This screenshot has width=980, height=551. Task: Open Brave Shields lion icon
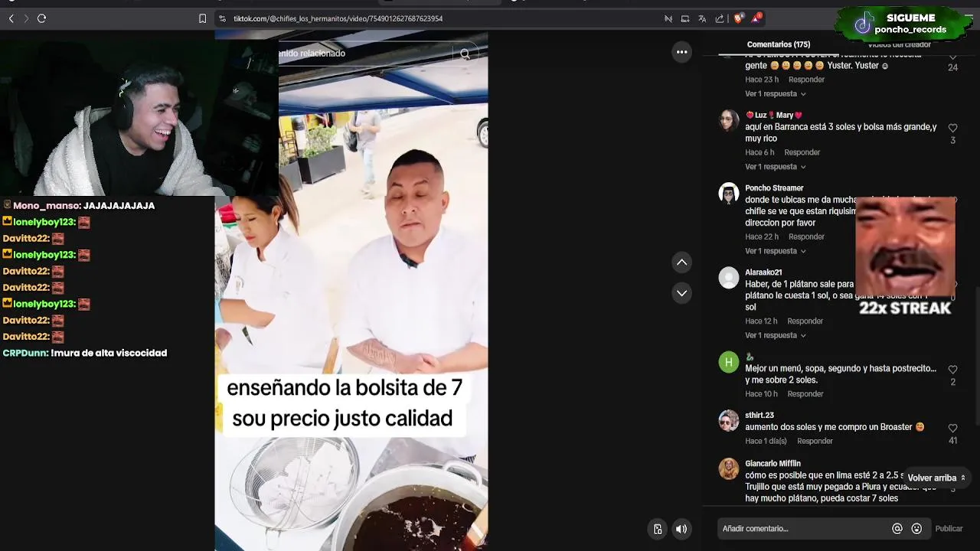[738, 18]
